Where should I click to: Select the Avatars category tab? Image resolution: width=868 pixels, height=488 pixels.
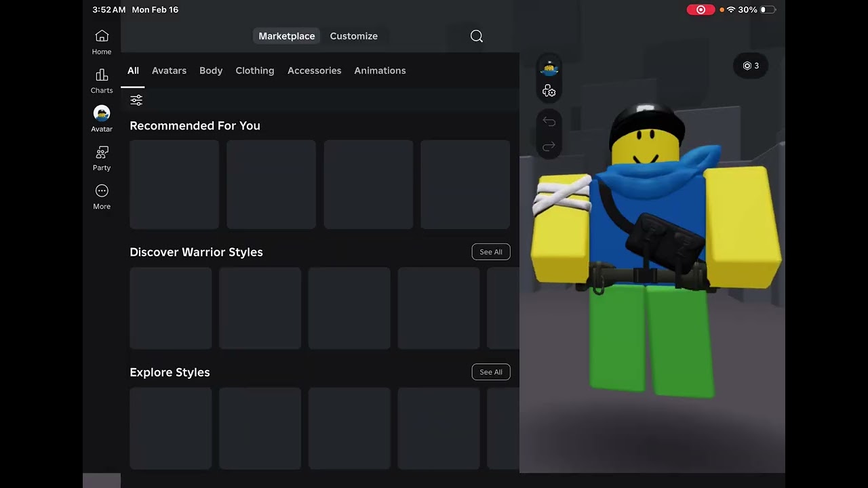[169, 70]
